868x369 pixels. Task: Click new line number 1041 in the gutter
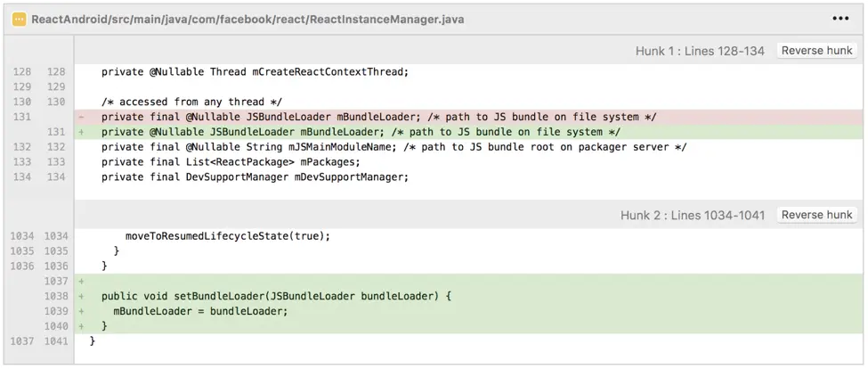pos(56,340)
